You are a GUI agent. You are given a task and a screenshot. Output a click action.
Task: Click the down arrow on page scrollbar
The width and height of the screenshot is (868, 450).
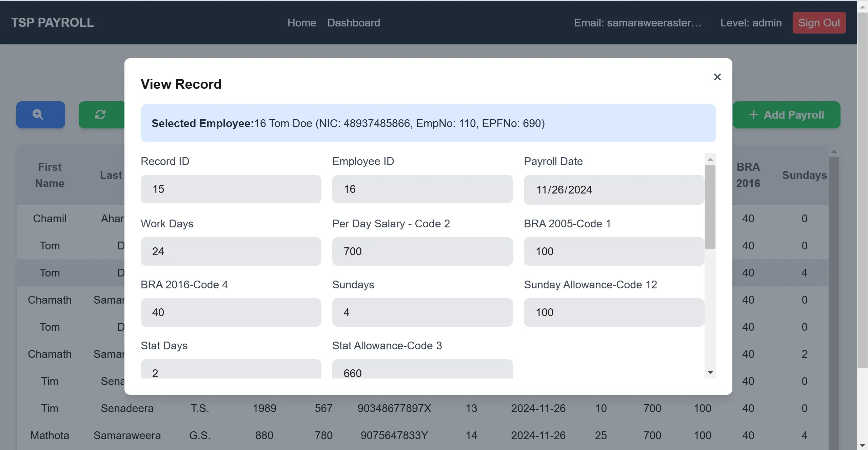(863, 445)
